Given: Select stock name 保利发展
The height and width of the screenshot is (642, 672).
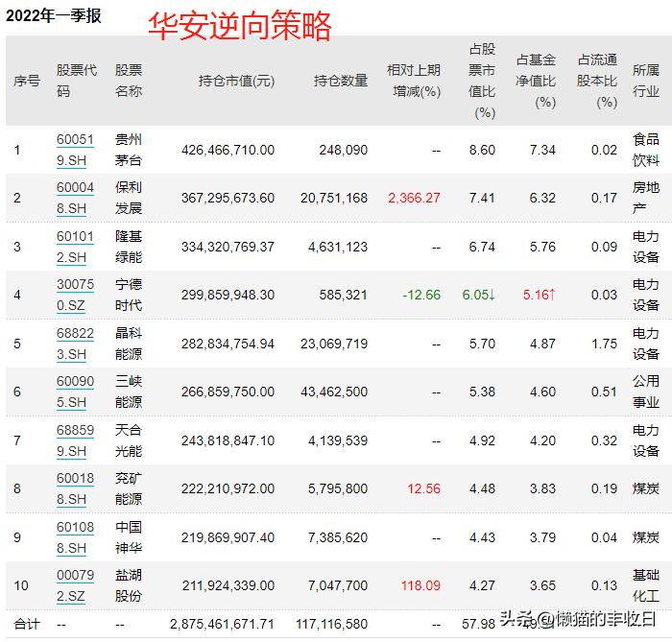Looking at the screenshot, I should point(128,198).
